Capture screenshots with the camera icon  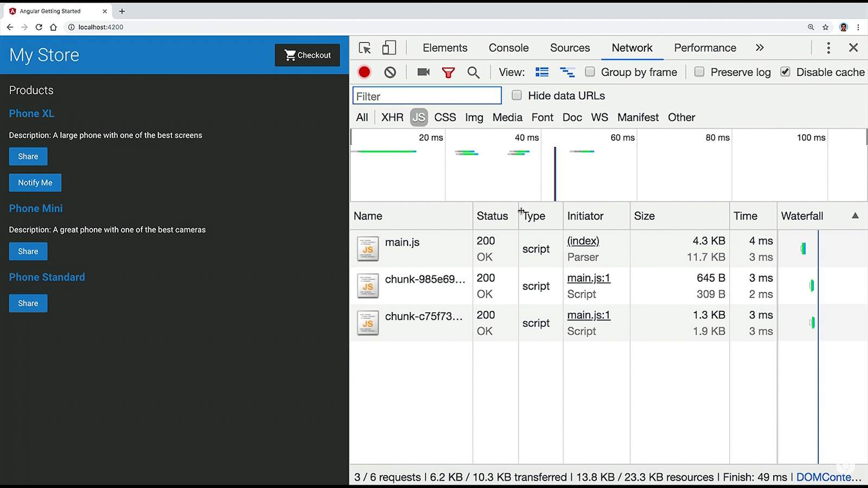(x=423, y=72)
